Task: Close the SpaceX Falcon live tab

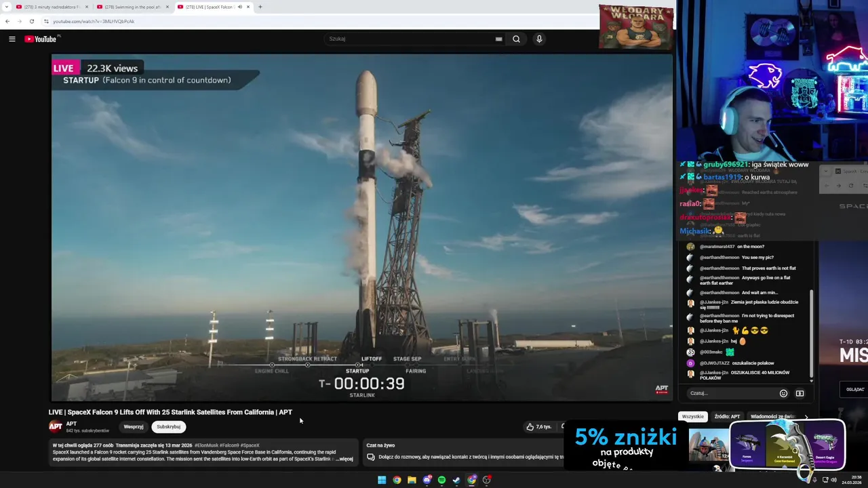Action: [x=248, y=7]
